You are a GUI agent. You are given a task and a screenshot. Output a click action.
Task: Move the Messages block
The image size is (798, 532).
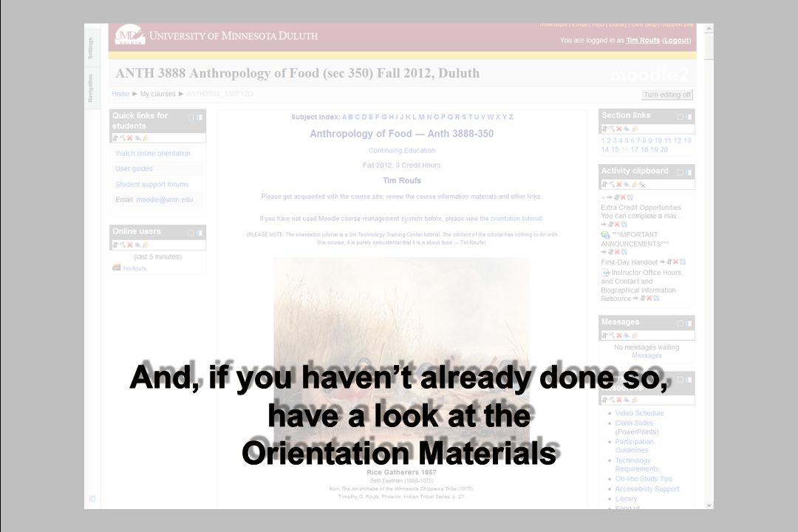click(604, 335)
